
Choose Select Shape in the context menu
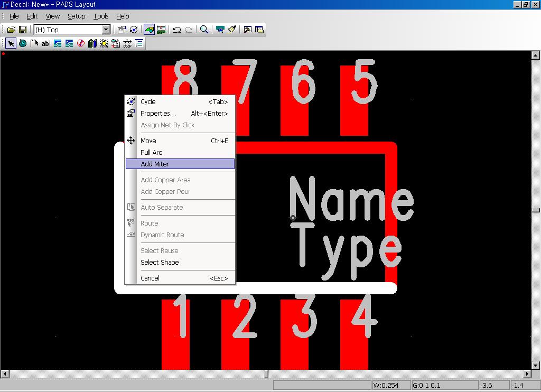tap(180, 262)
